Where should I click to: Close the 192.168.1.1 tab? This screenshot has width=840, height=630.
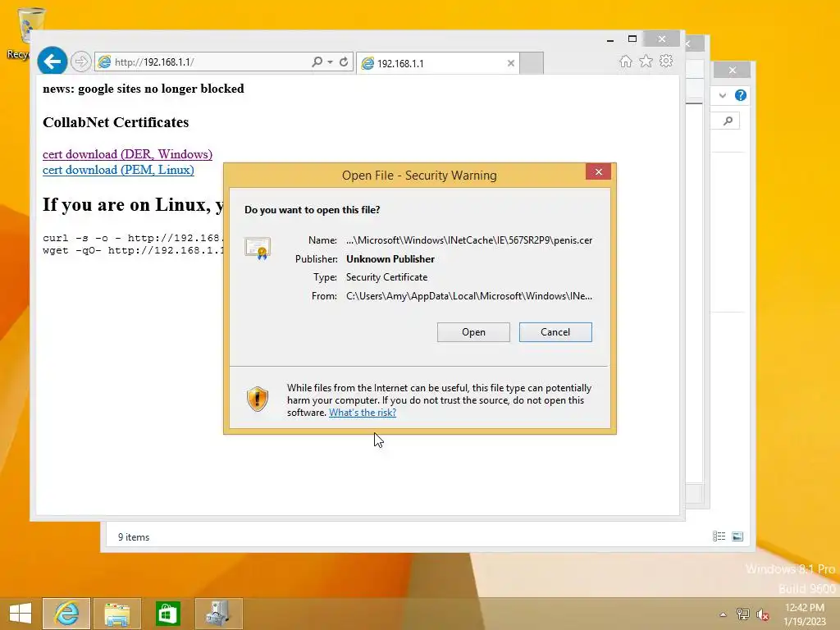click(x=510, y=63)
